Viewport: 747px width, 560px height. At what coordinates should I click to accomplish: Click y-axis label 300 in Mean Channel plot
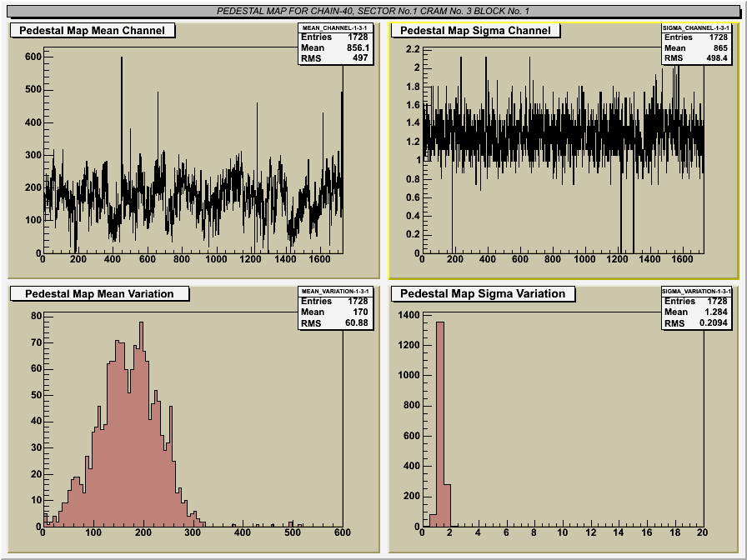coord(33,155)
